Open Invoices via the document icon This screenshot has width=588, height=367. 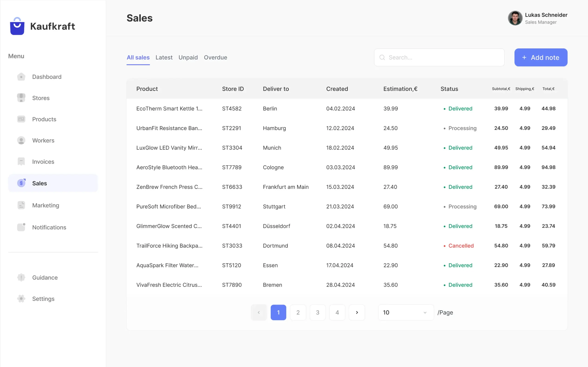(21, 161)
